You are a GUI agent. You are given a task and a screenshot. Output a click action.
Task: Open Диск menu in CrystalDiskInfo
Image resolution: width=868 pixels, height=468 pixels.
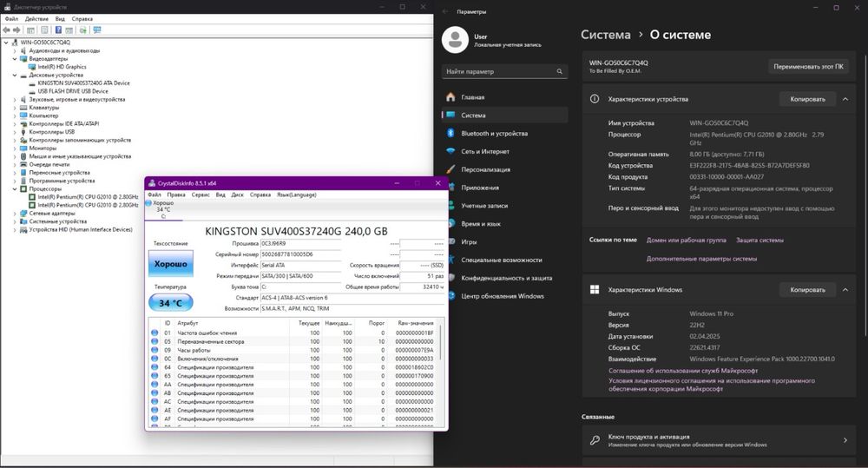click(238, 195)
